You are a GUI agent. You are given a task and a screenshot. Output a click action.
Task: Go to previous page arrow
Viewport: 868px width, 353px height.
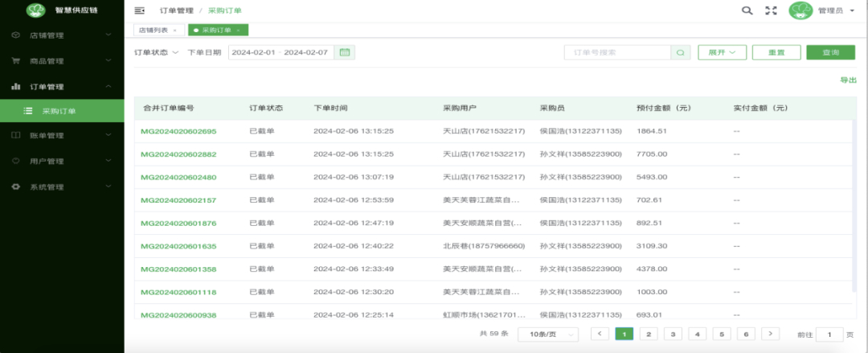(x=600, y=334)
